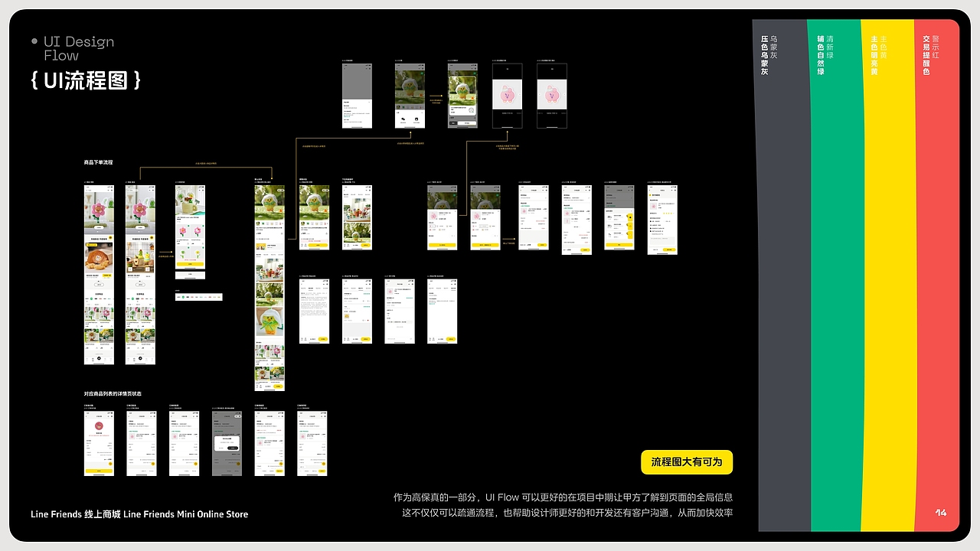Click the { UI流程图 } title
Image resolution: width=980 pixels, height=551 pixels.
86,80
